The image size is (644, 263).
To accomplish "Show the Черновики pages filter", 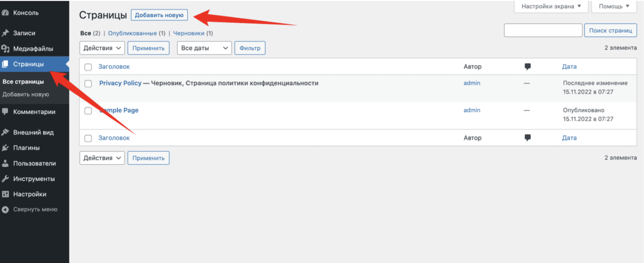I will (x=188, y=33).
